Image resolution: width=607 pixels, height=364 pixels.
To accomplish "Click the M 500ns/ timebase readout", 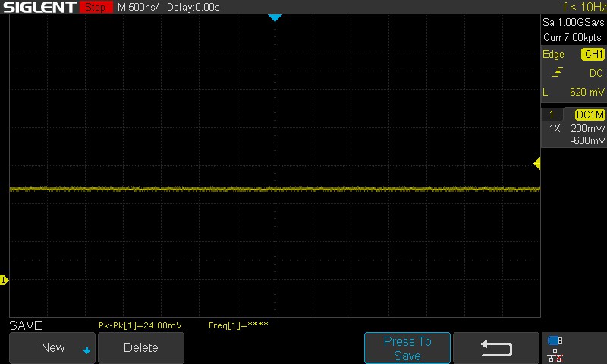I will point(138,7).
